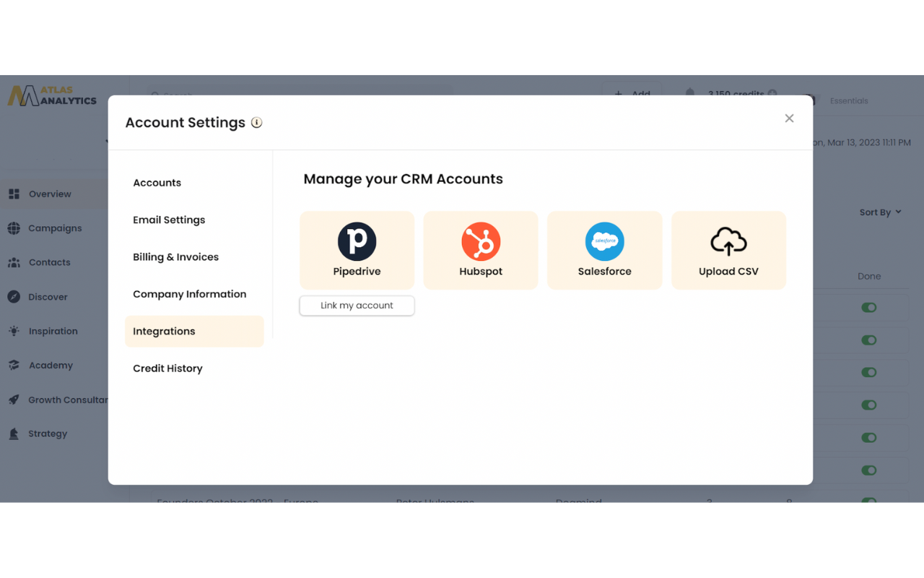Click the Contacts people icon in sidebar
924x578 pixels.
point(14,262)
